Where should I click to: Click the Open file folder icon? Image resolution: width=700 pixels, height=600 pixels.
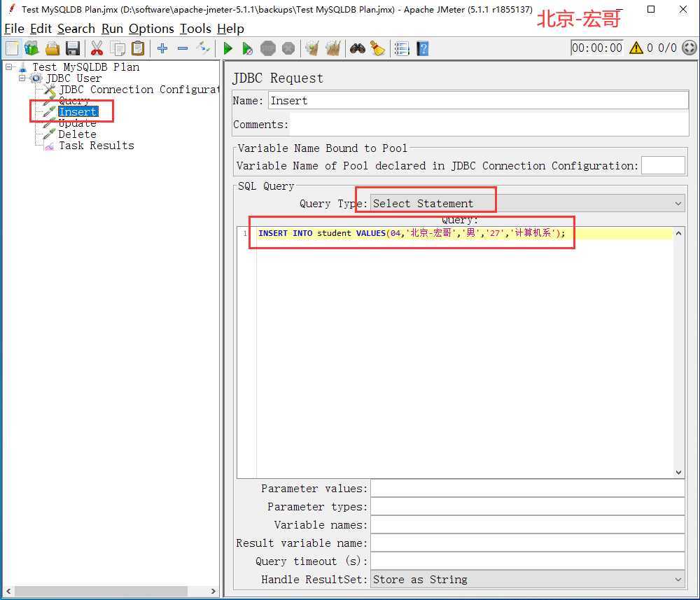(52, 48)
